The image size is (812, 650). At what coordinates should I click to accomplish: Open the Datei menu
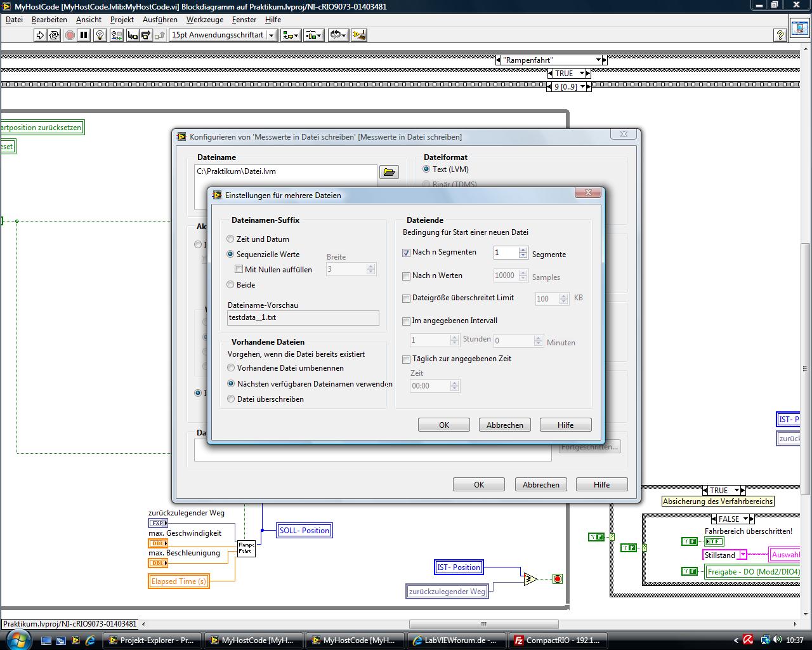tap(14, 20)
